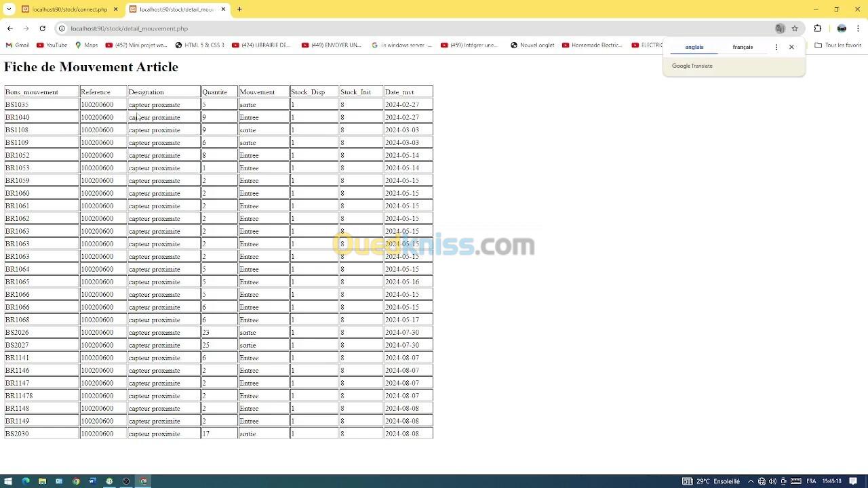The height and width of the screenshot is (488, 868).
Task: Open the HTML 5 & CSS 3 bookmark
Action: click(199, 45)
